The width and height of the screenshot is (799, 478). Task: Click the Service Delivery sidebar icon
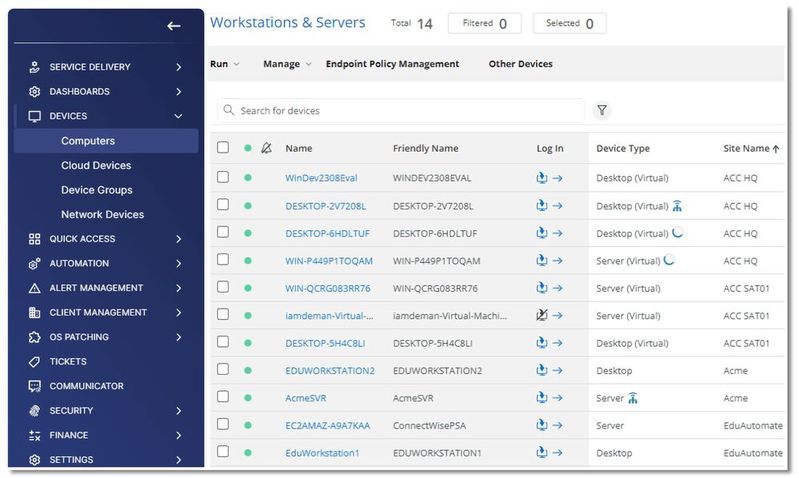(34, 67)
